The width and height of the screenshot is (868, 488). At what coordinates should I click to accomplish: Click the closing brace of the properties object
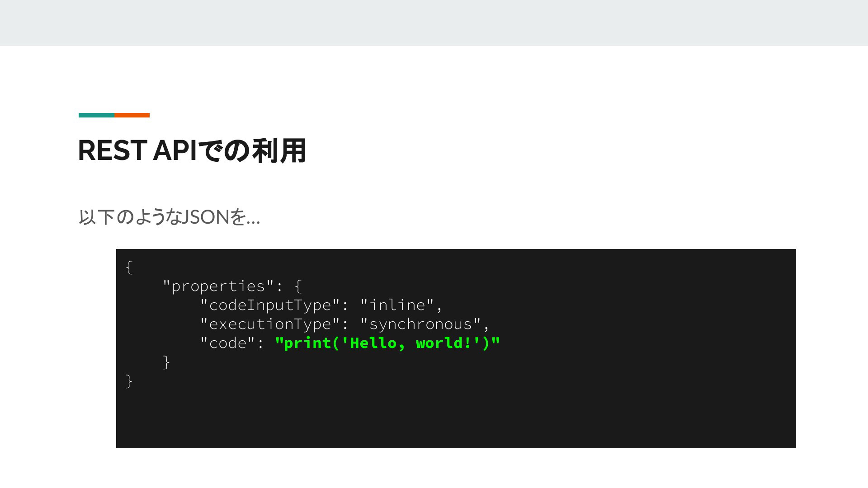point(166,362)
